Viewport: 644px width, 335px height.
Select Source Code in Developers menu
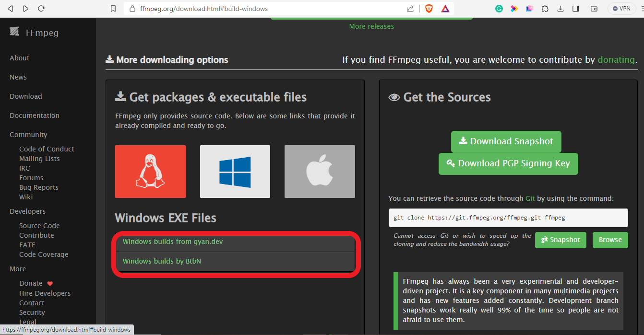pyautogui.click(x=39, y=226)
